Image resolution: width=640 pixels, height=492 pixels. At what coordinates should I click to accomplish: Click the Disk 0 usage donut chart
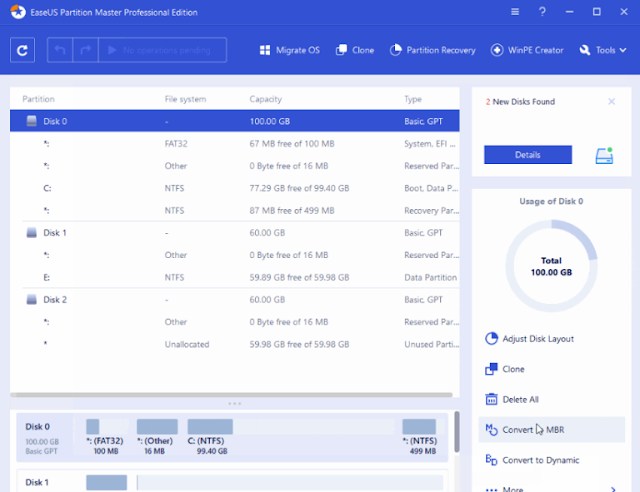point(551,266)
